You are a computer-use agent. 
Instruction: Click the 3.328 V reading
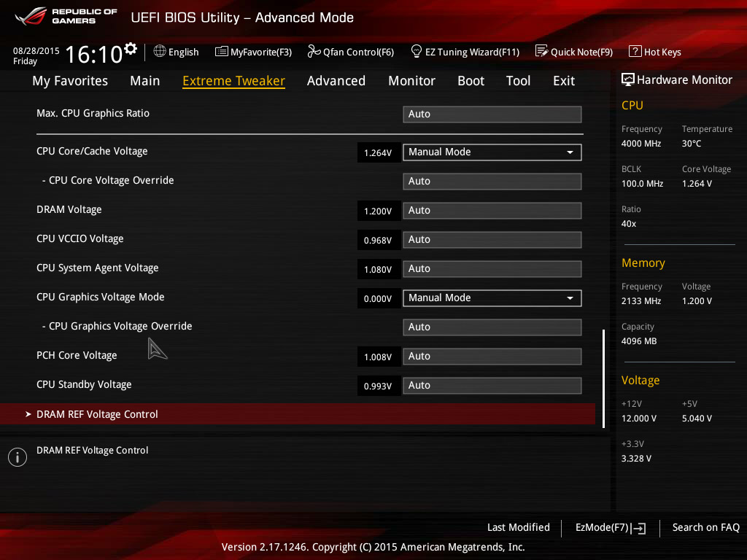point(636,459)
